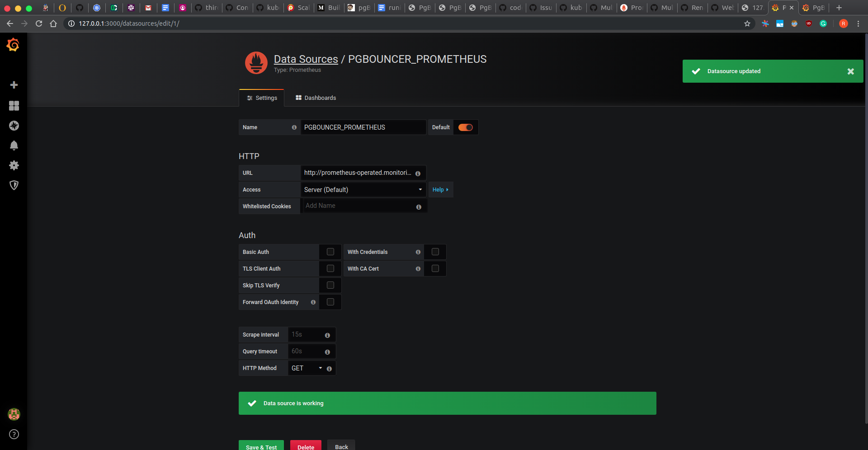The width and height of the screenshot is (868, 450).
Task: Toggle the Default datasource switch
Action: (466, 127)
